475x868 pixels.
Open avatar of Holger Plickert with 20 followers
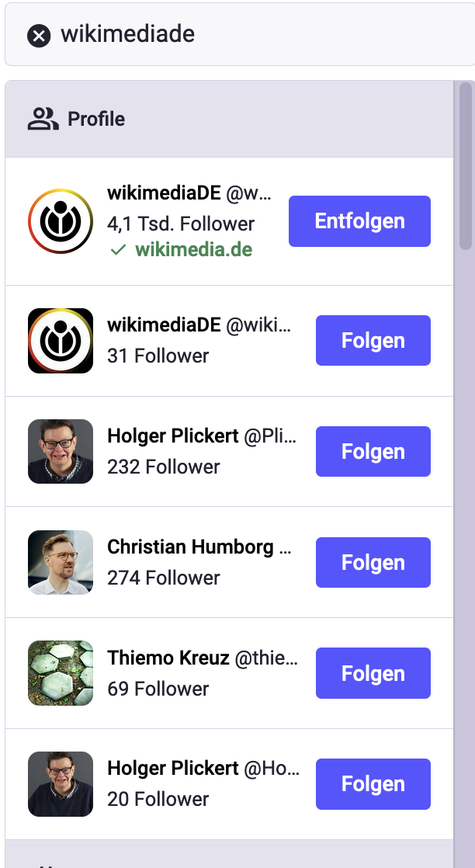point(61,784)
